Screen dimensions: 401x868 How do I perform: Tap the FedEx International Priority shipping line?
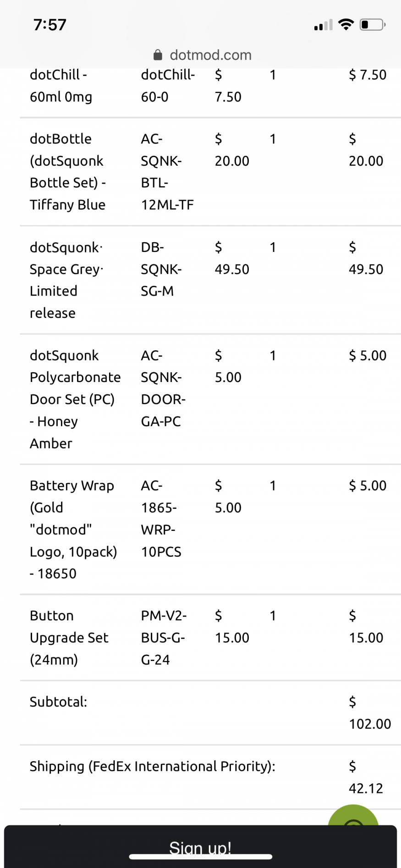(x=152, y=766)
